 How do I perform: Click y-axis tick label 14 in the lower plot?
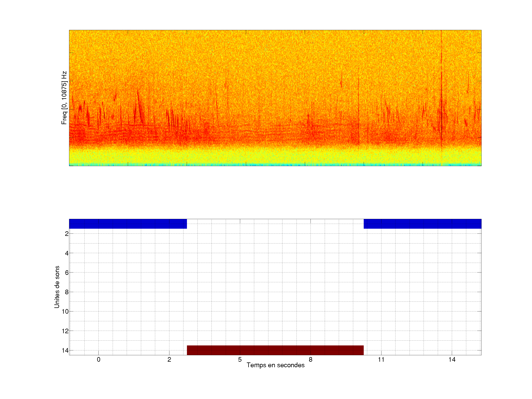pos(65,350)
